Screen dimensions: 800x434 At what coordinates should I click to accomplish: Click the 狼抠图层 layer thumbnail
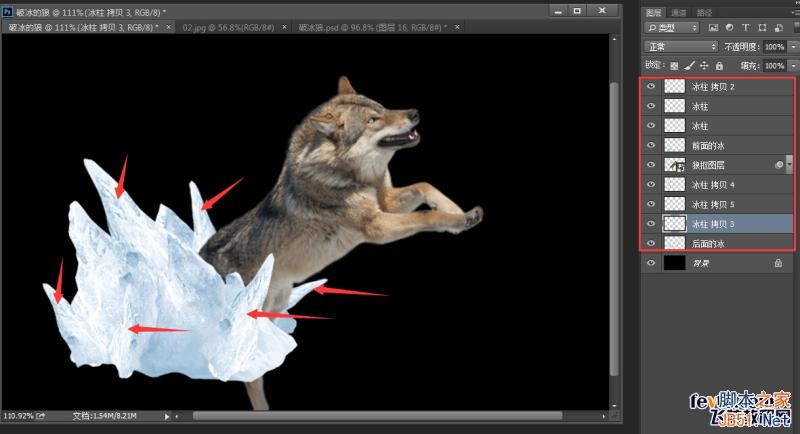click(x=675, y=165)
